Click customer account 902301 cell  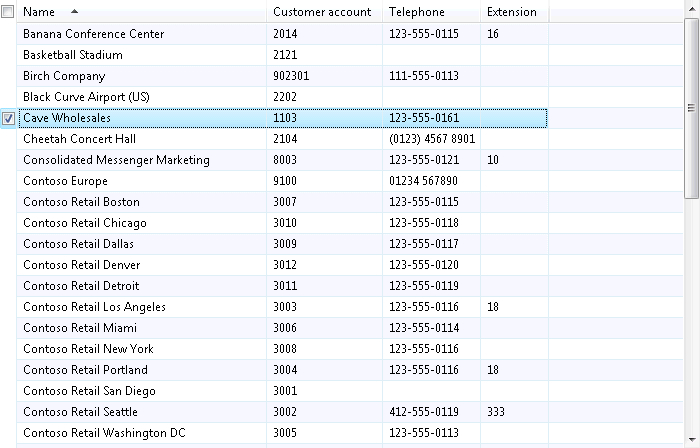(x=325, y=76)
